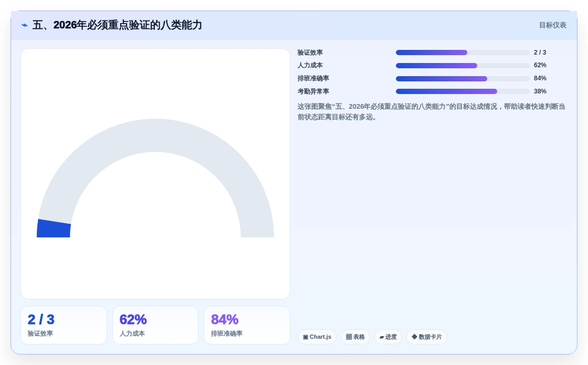Click the description paragraph starting 这张图聚焦

431,112
